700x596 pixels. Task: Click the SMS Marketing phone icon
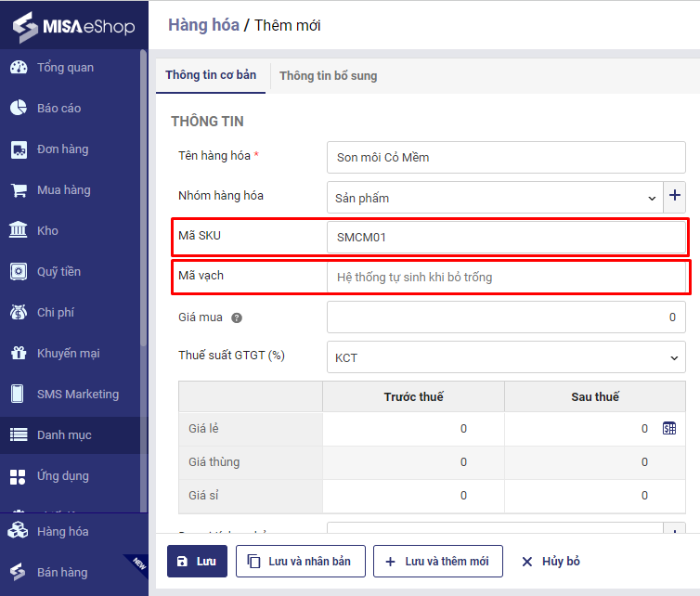[x=18, y=394]
